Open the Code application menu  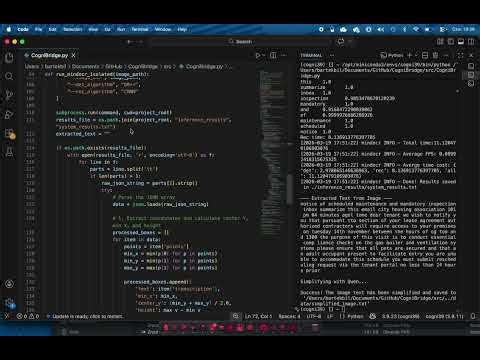[23, 29]
